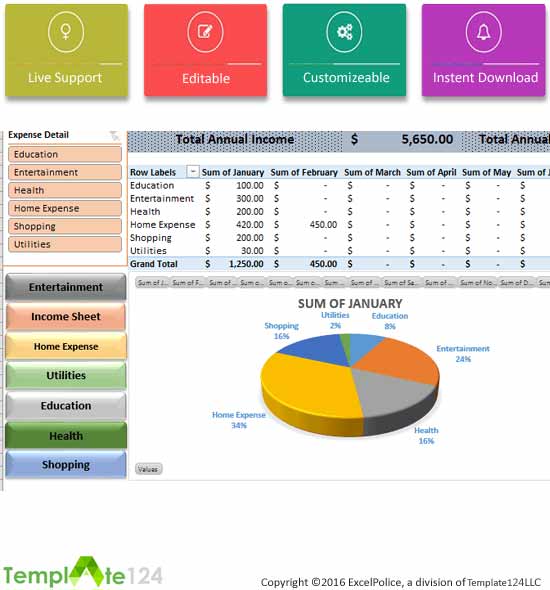This screenshot has width=550, height=590.
Task: Select the Sum of May column header
Action: click(486, 172)
